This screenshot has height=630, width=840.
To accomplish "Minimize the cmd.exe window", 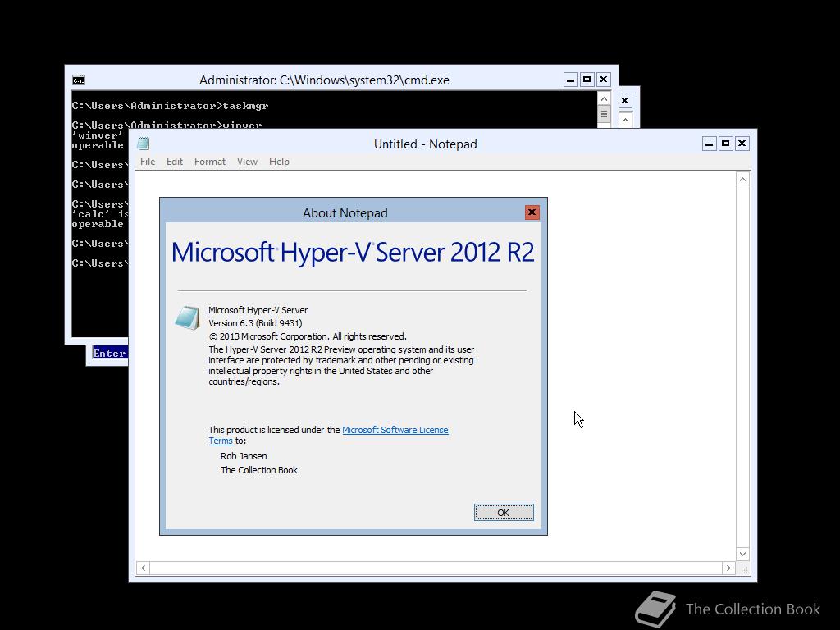I will point(571,80).
